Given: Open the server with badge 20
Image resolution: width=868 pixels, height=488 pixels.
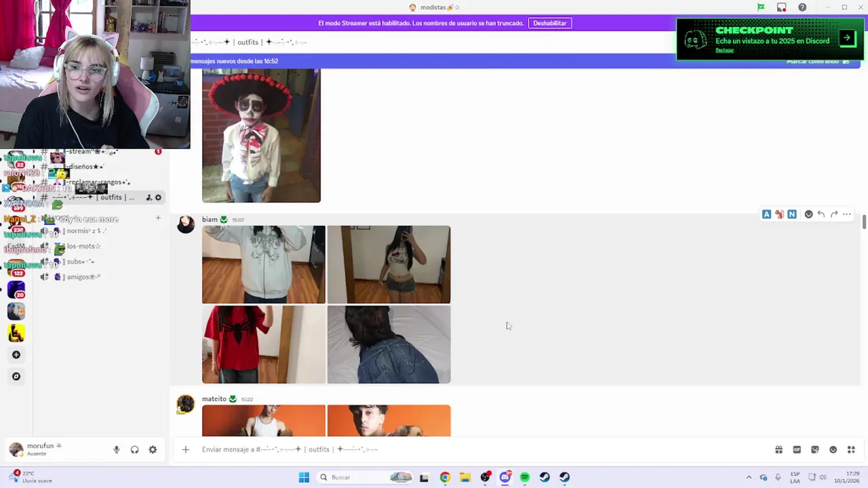Looking at the screenshot, I should tap(16, 289).
